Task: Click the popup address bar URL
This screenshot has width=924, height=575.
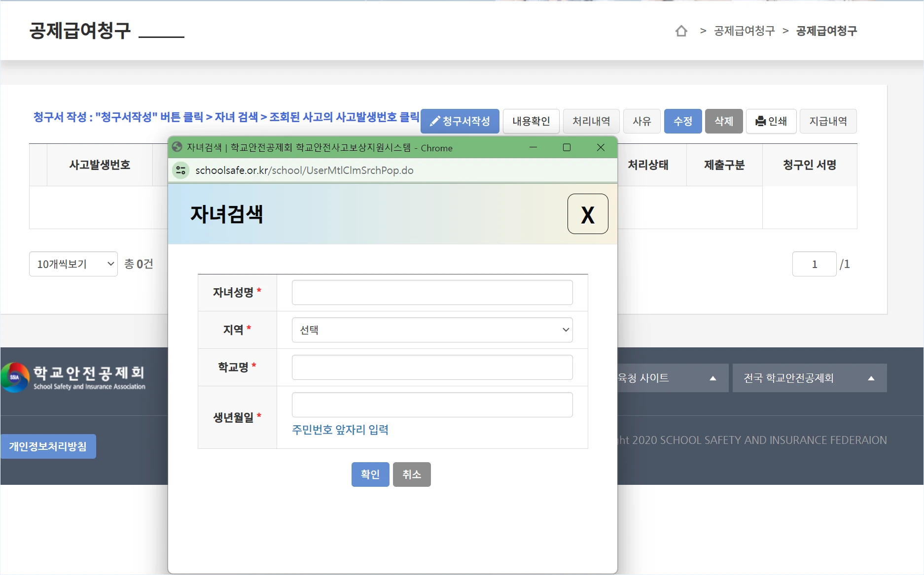Action: [x=304, y=170]
